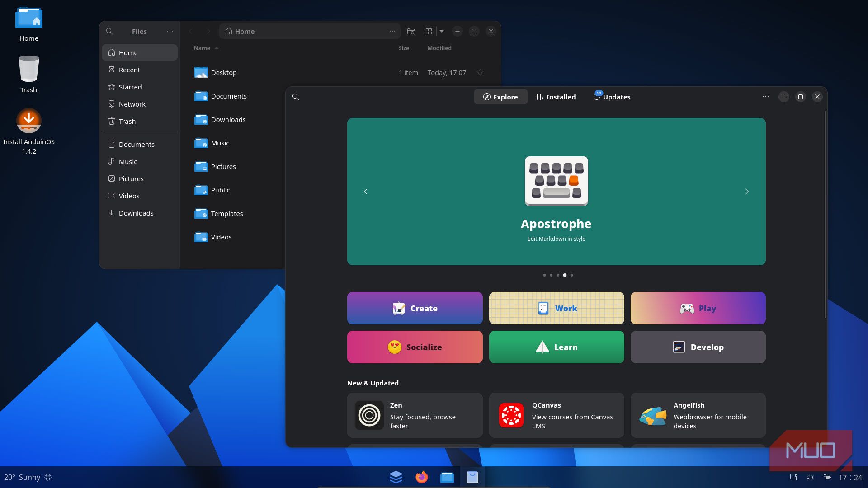Star the Desktop folder row
The width and height of the screenshot is (868, 488).
click(480, 72)
